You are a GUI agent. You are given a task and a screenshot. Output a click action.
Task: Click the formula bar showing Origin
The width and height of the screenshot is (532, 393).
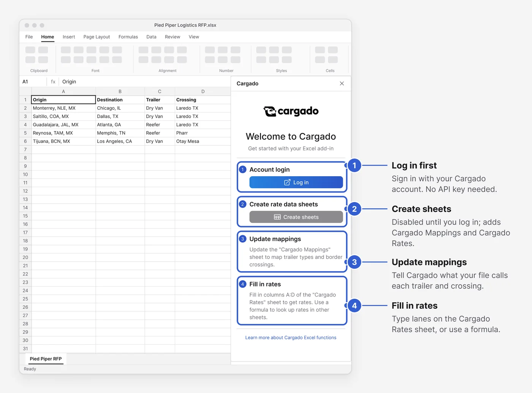click(144, 82)
